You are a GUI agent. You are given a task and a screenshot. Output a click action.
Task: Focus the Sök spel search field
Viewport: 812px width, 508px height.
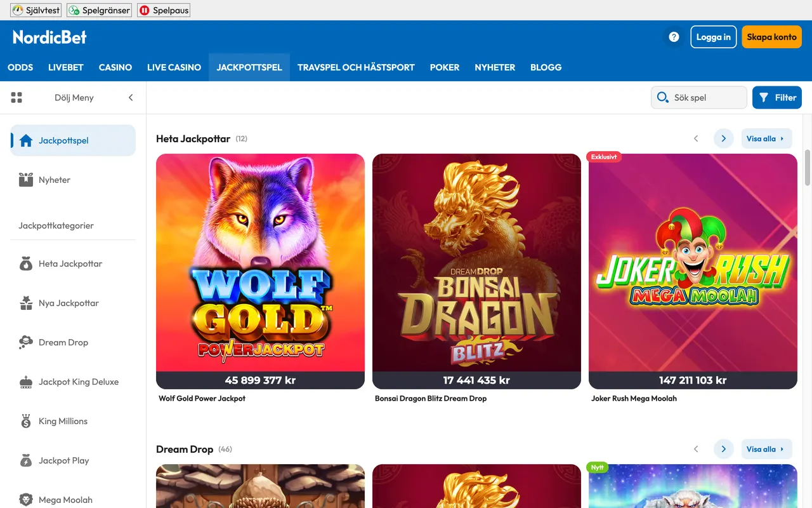coord(699,97)
